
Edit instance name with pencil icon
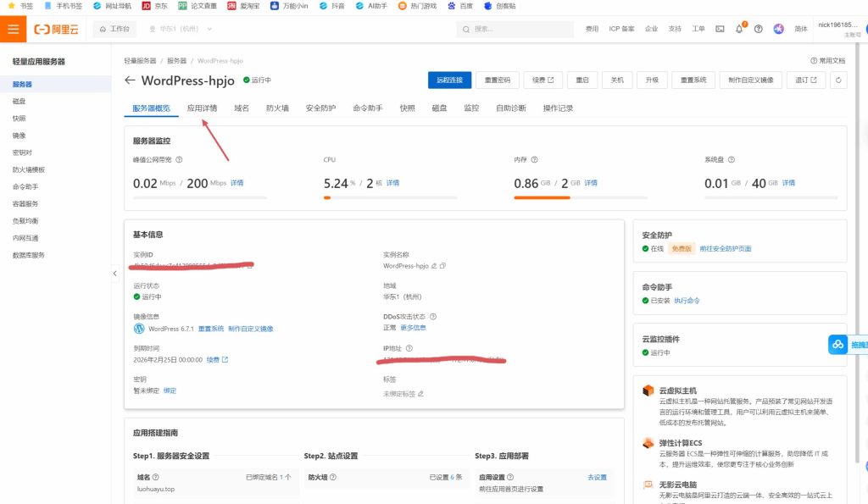click(x=434, y=266)
